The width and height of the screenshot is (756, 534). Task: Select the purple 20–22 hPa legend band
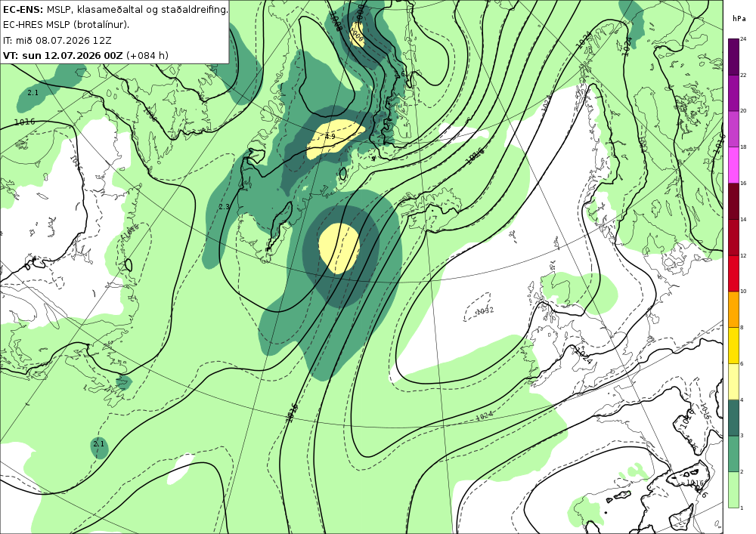(x=733, y=93)
